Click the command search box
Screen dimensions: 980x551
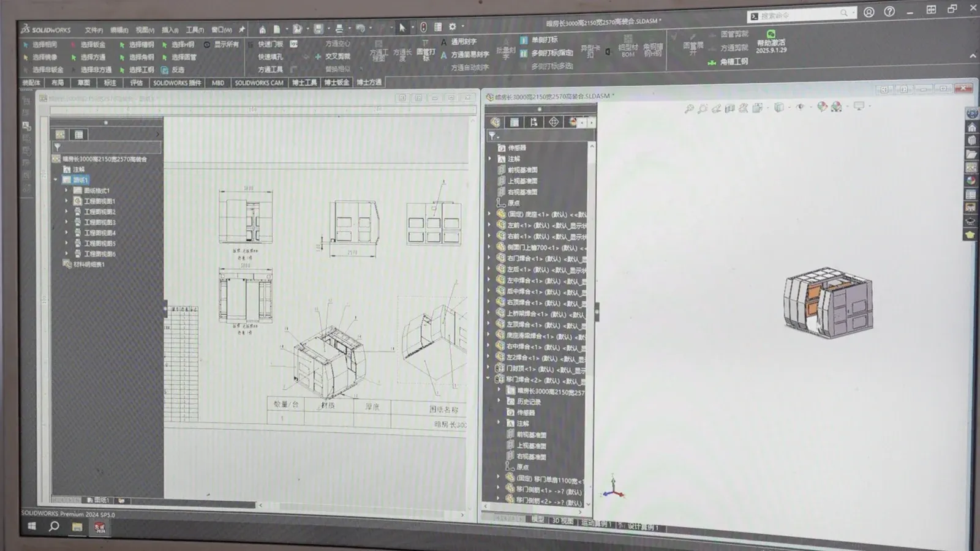pos(801,15)
